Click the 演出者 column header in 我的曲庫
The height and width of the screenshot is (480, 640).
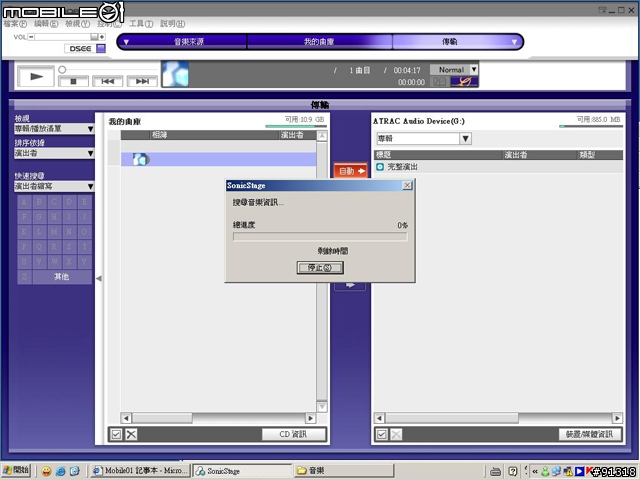297,135
